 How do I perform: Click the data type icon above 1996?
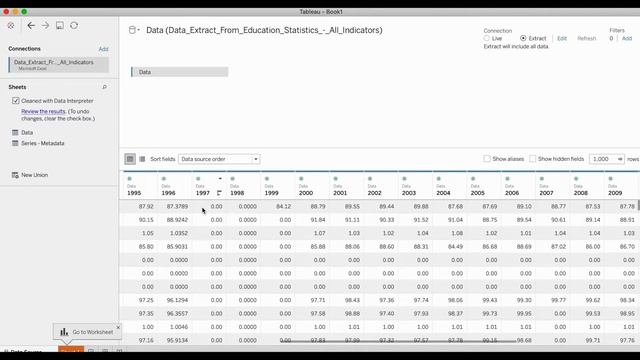pos(164,179)
